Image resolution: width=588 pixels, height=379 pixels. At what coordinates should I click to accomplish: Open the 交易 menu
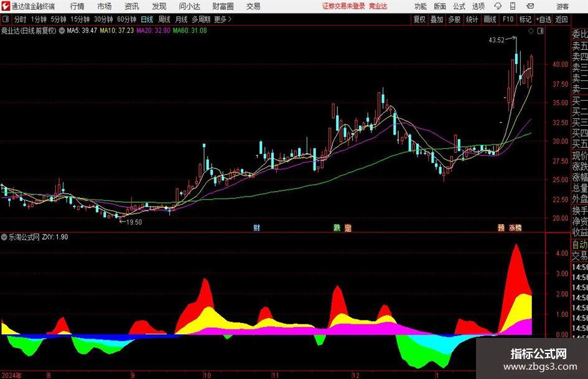(x=253, y=6)
